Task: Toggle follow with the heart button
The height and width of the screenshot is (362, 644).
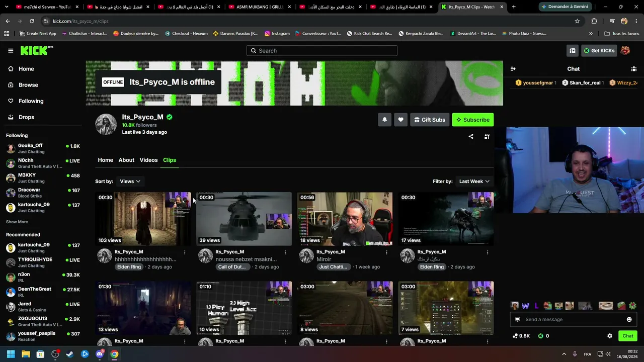Action: (x=400, y=120)
